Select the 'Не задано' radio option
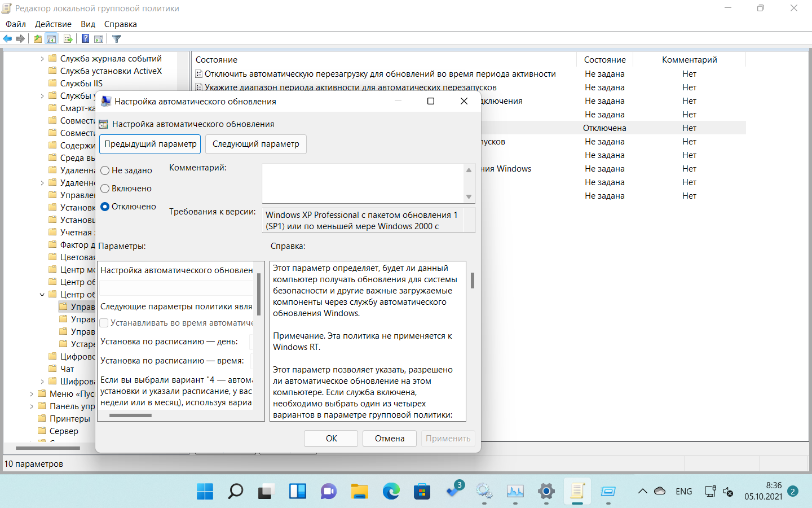Image resolution: width=812 pixels, height=508 pixels. (105, 170)
